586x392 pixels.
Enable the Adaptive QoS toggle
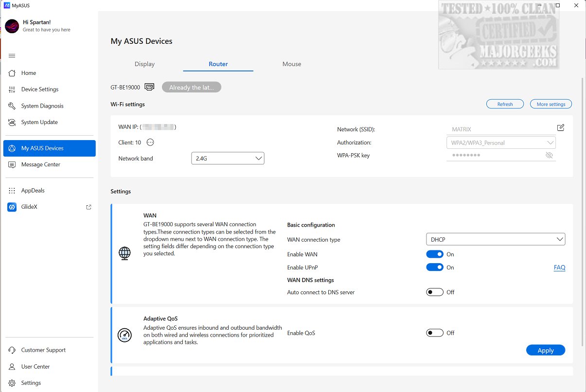tap(435, 333)
